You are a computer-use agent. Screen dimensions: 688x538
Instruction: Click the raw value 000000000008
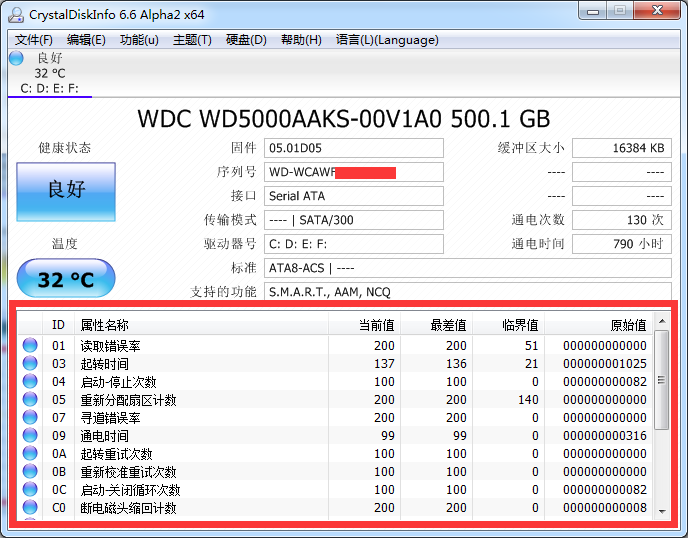pyautogui.click(x=605, y=507)
